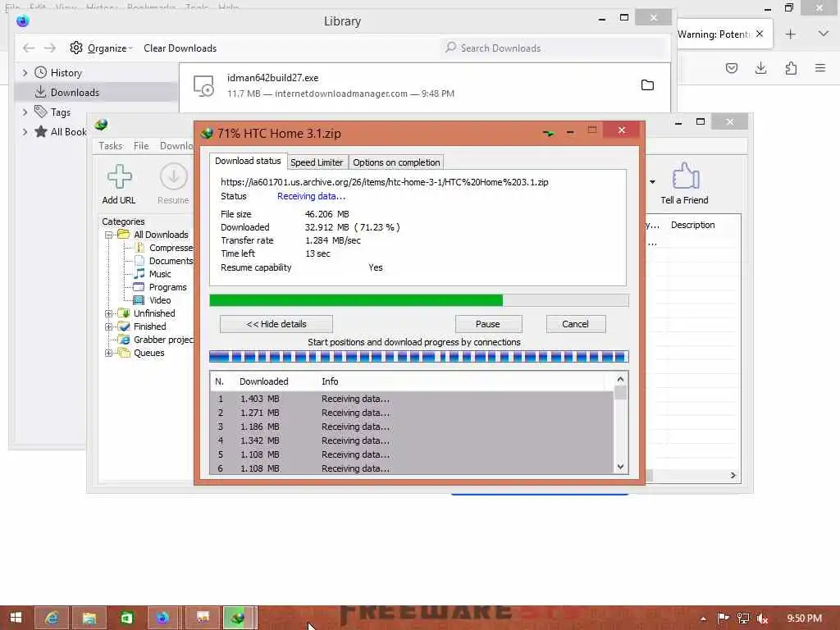The width and height of the screenshot is (840, 630).
Task: Switch to Internet Download Manager taskbar icon
Action: tap(238, 618)
